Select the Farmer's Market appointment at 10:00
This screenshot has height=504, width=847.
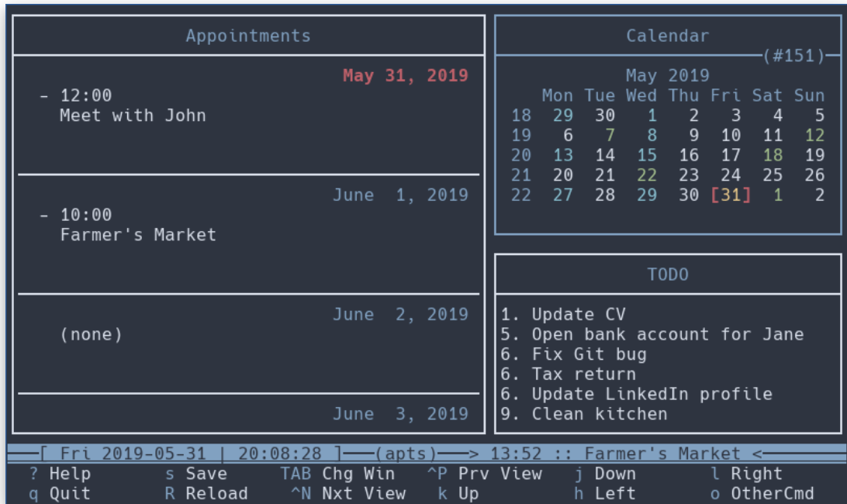coord(138,235)
